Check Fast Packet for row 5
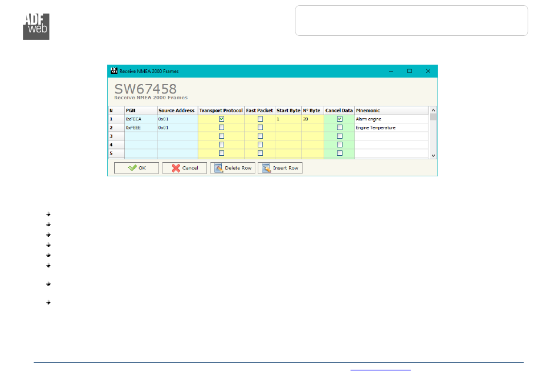Viewport: 559px width, 392px height. click(x=260, y=153)
